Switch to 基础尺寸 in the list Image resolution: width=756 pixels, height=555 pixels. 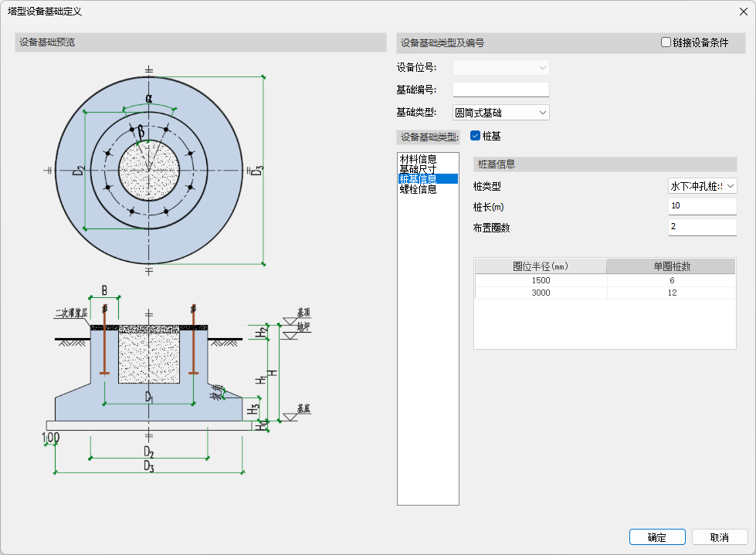(x=418, y=169)
